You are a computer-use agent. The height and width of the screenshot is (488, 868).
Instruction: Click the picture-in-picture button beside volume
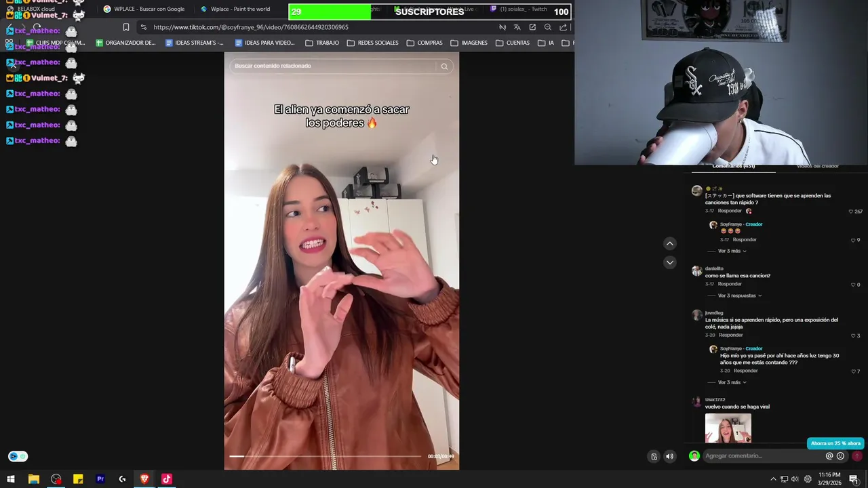[654, 456]
